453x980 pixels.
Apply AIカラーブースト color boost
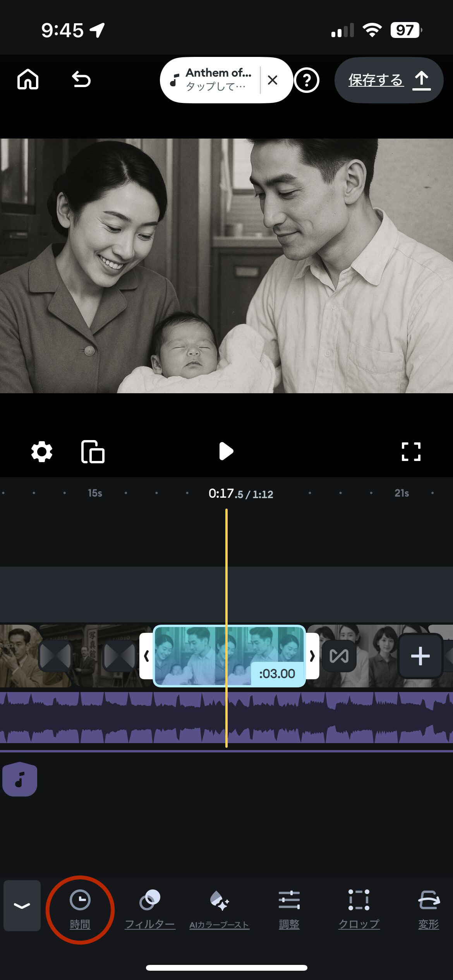(219, 910)
